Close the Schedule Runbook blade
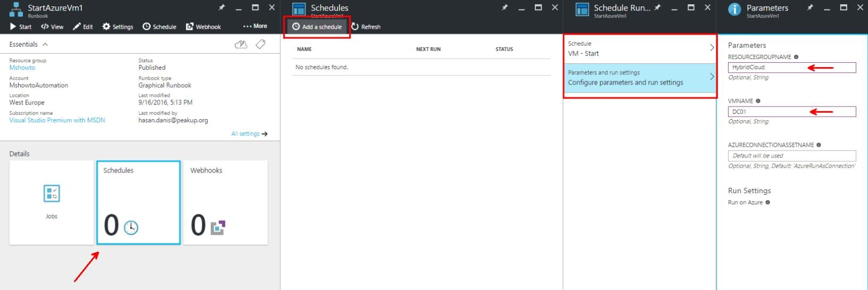 707,7
